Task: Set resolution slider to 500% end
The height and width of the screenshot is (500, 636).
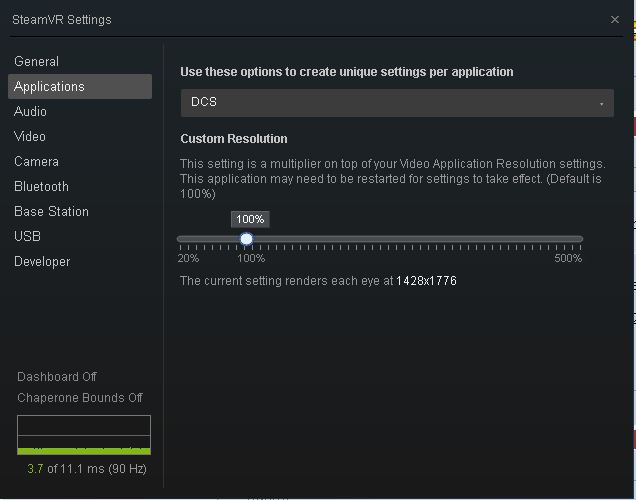Action: pos(581,239)
